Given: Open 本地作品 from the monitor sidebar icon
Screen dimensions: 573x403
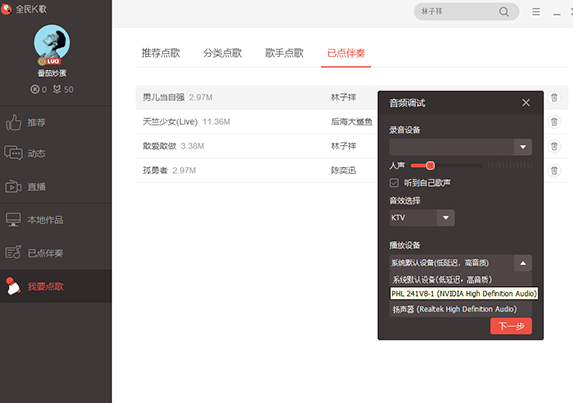Looking at the screenshot, I should pos(13,220).
